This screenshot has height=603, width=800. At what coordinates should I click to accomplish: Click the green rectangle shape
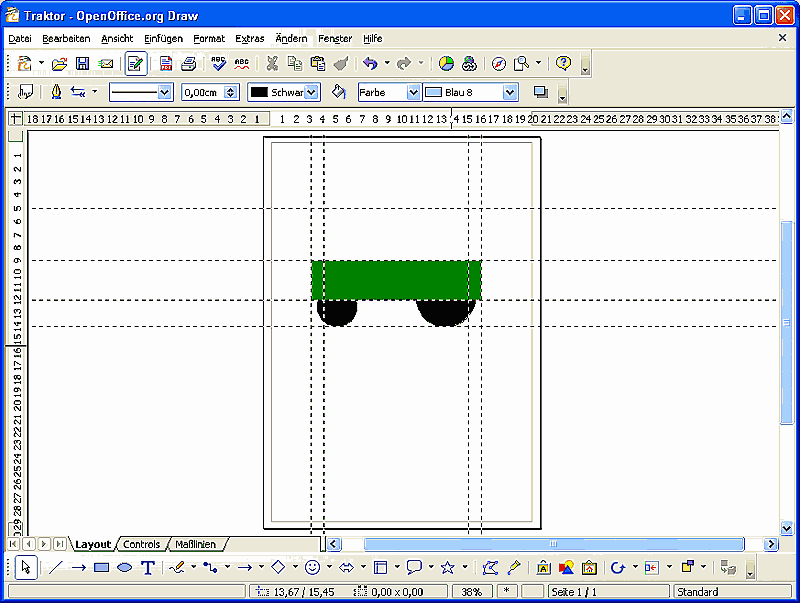(x=396, y=280)
